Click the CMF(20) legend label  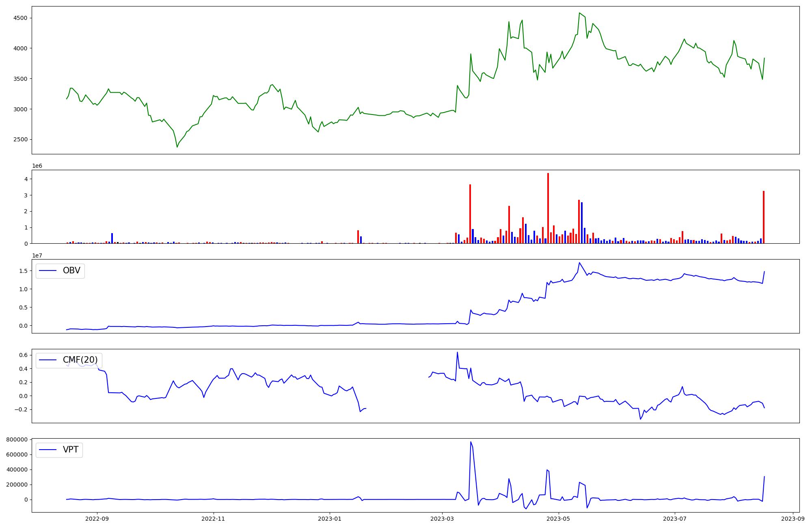pyautogui.click(x=80, y=360)
